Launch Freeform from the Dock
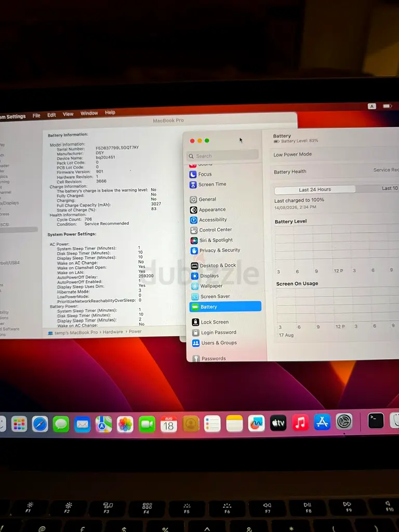 pos(256,423)
